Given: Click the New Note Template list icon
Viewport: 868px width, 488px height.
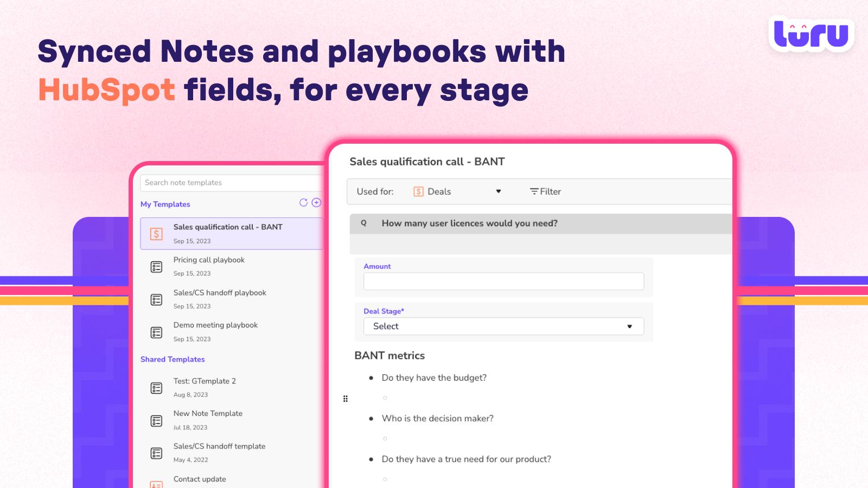Looking at the screenshot, I should click(x=156, y=420).
